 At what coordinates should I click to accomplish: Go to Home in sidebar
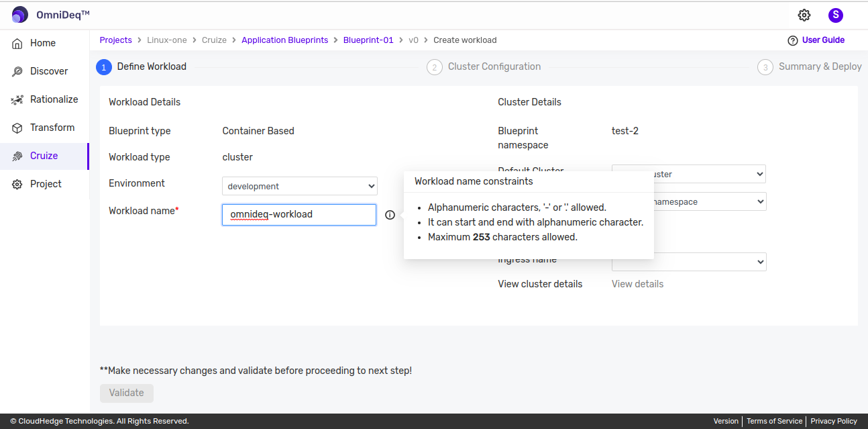(43, 43)
